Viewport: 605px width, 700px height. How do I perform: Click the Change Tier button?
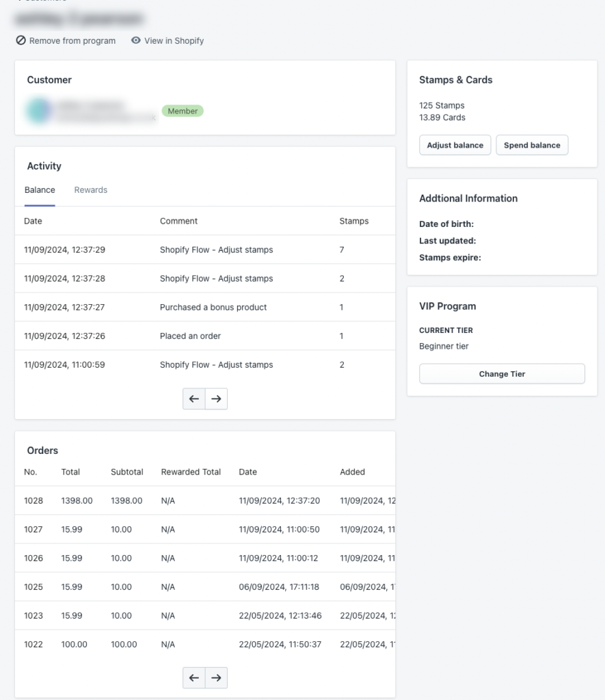(x=502, y=374)
